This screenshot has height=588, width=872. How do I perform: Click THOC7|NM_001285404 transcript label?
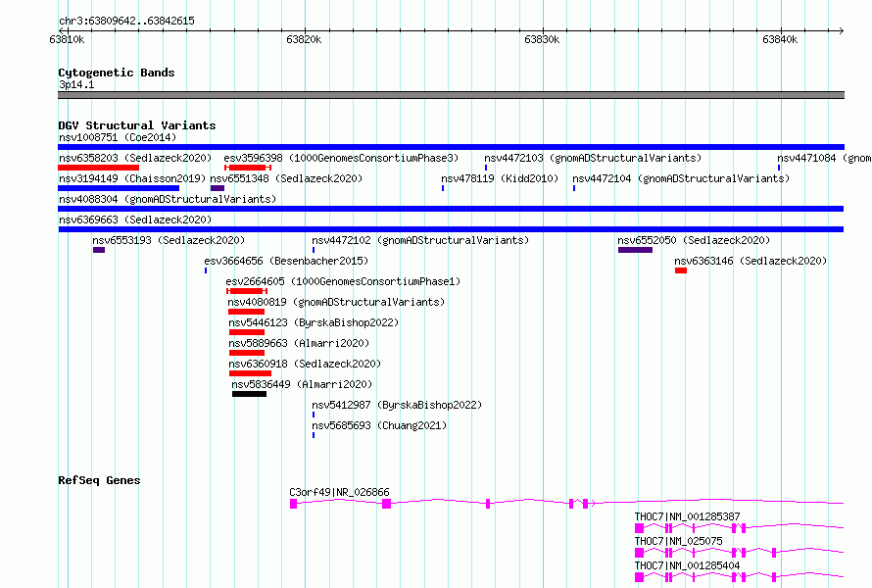click(688, 565)
